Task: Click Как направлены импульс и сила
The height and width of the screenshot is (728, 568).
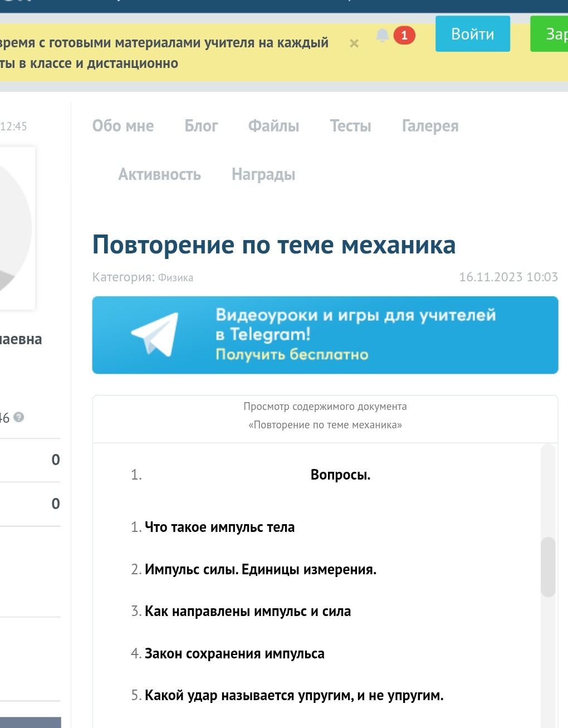Action: 248,611
